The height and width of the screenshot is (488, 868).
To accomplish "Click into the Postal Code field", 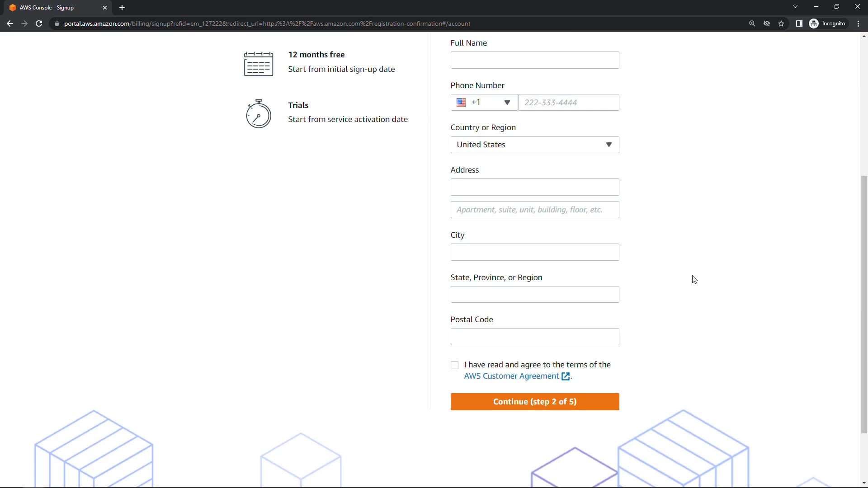I will [x=534, y=337].
